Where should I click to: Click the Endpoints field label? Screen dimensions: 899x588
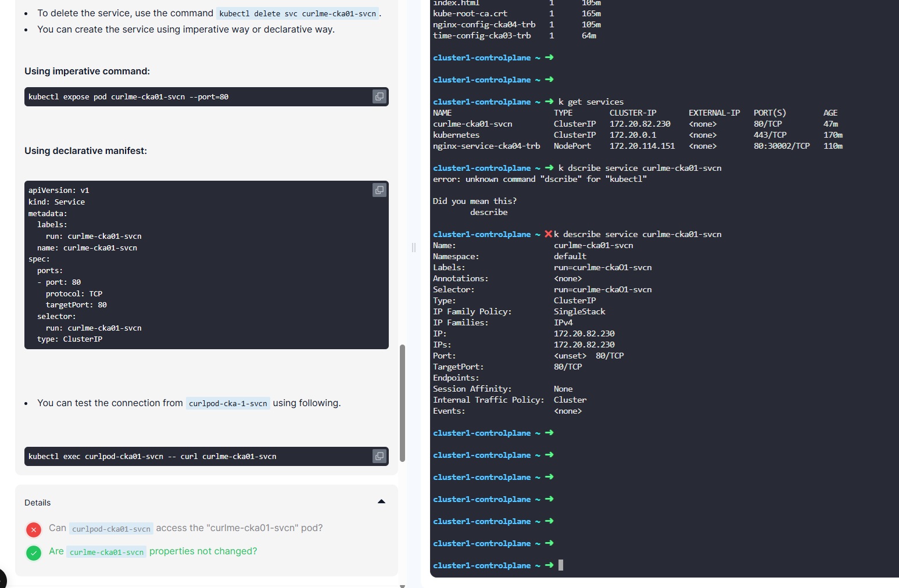tap(456, 378)
